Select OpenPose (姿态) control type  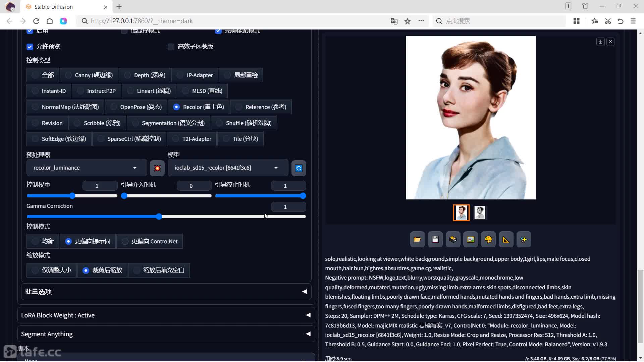pos(136,107)
